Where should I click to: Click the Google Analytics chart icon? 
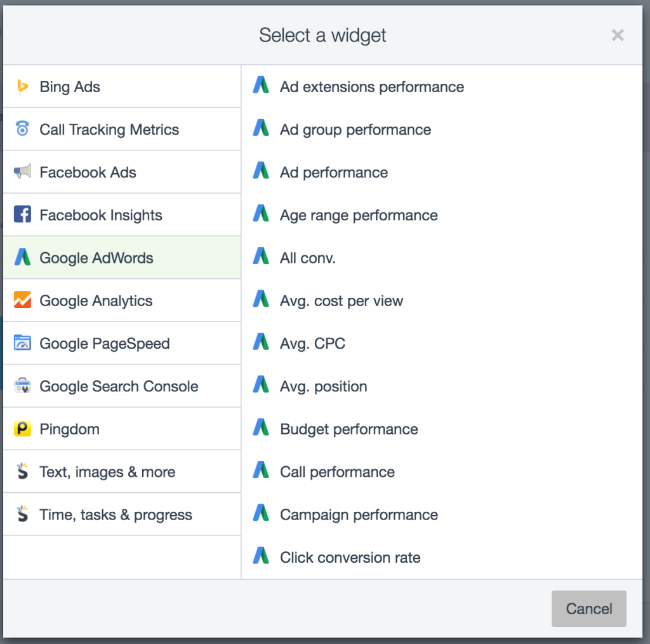[x=22, y=300]
